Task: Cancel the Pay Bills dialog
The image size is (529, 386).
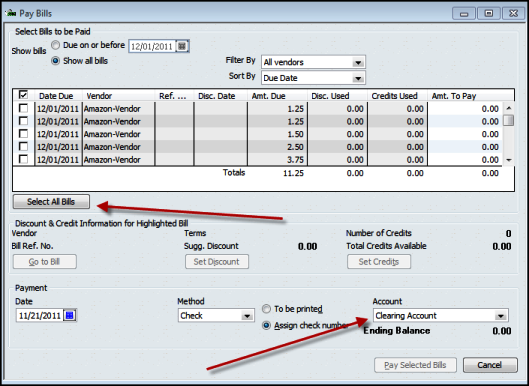Action: (490, 365)
